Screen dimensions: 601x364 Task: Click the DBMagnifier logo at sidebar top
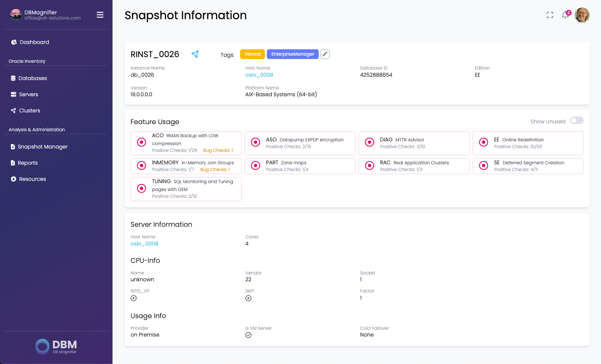coord(16,15)
